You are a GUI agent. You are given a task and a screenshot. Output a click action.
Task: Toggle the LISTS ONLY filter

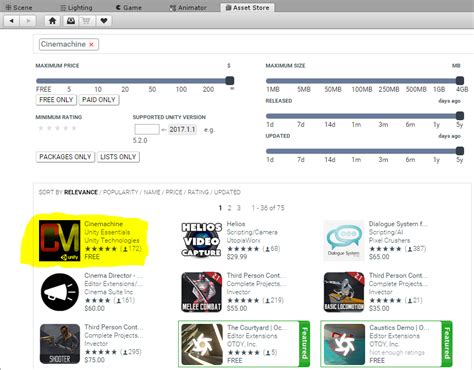118,157
